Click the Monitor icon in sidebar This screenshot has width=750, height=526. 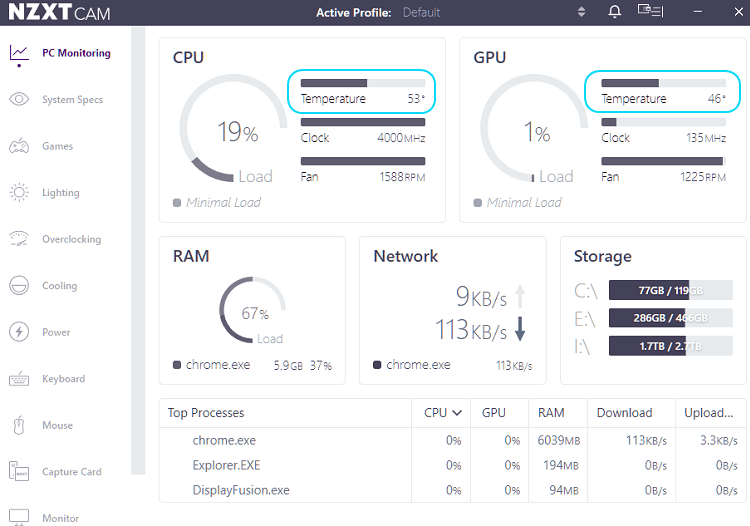[x=19, y=517]
